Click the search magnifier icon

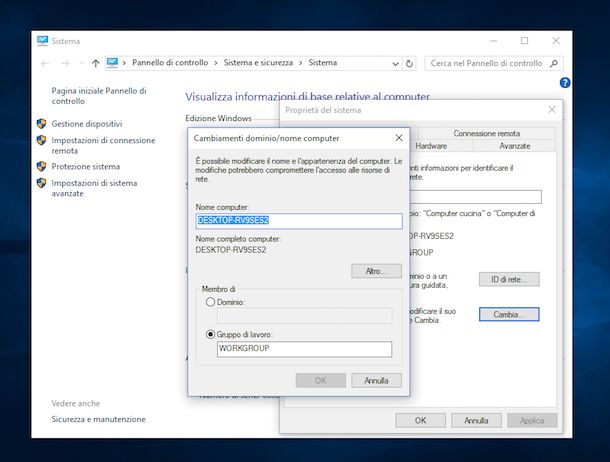[x=554, y=63]
